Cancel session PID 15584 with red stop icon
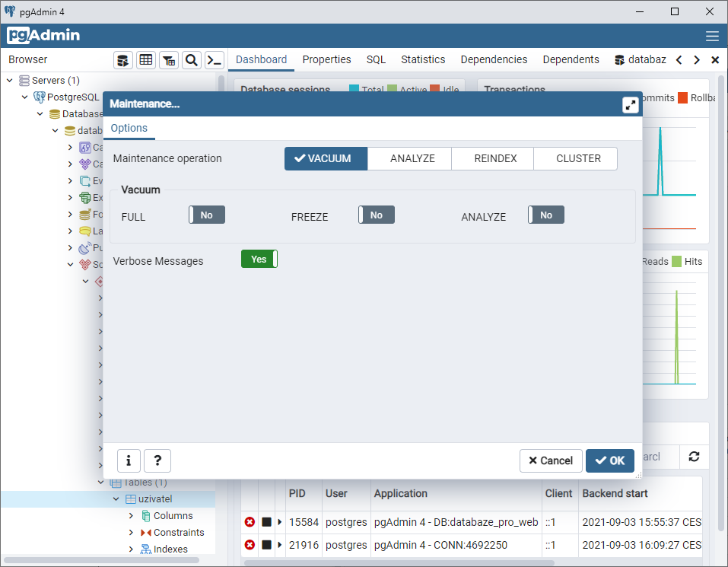 [x=250, y=522]
